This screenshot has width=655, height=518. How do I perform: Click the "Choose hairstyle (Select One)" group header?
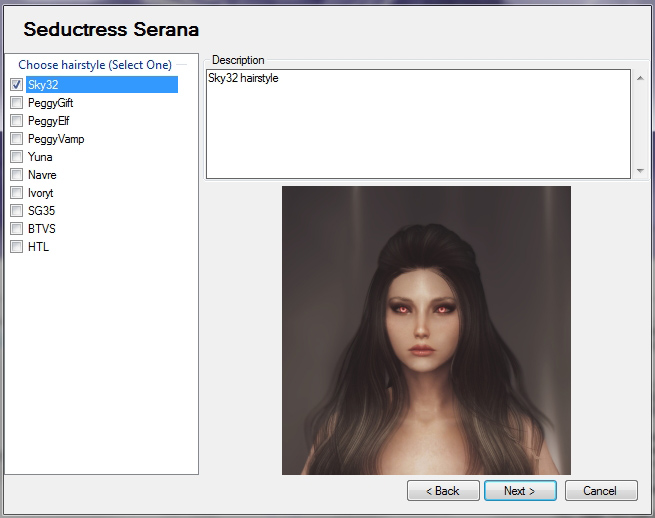pos(95,65)
